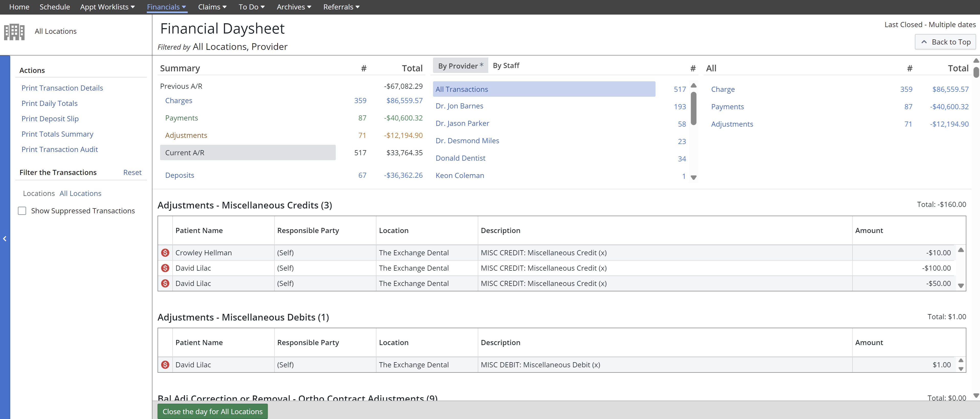Collapse the left sidebar with chevron arrow
Screen dimensions: 980x419
tap(5, 239)
